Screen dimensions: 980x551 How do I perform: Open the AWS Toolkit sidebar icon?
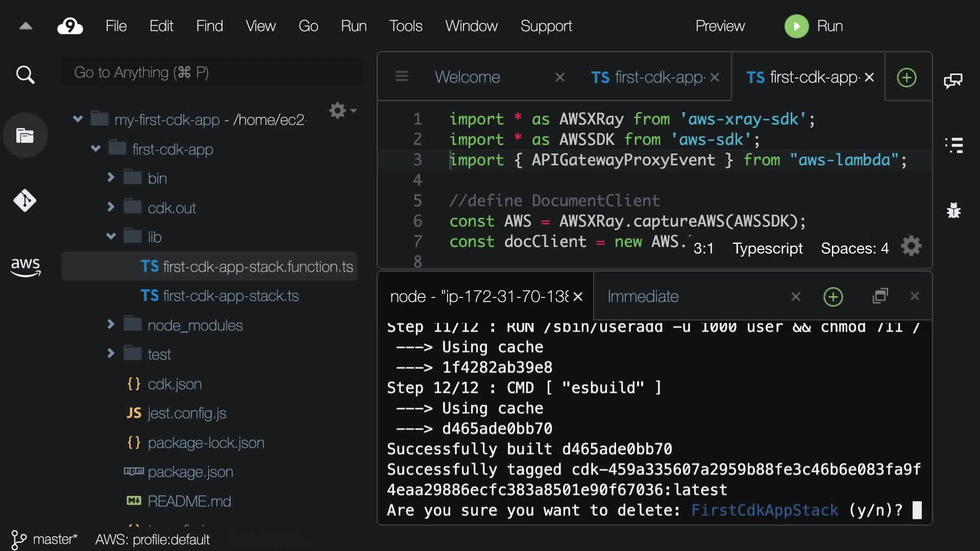pyautogui.click(x=25, y=266)
